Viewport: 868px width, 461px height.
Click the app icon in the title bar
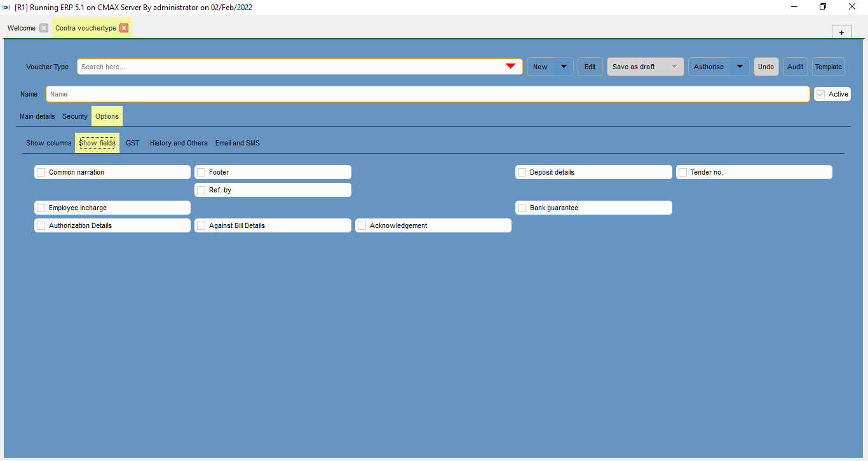6,7
